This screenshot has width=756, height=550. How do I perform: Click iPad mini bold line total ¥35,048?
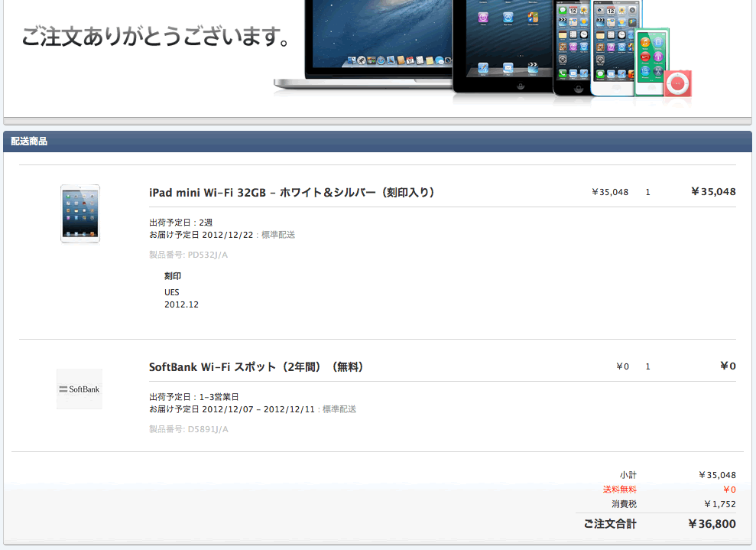[713, 191]
